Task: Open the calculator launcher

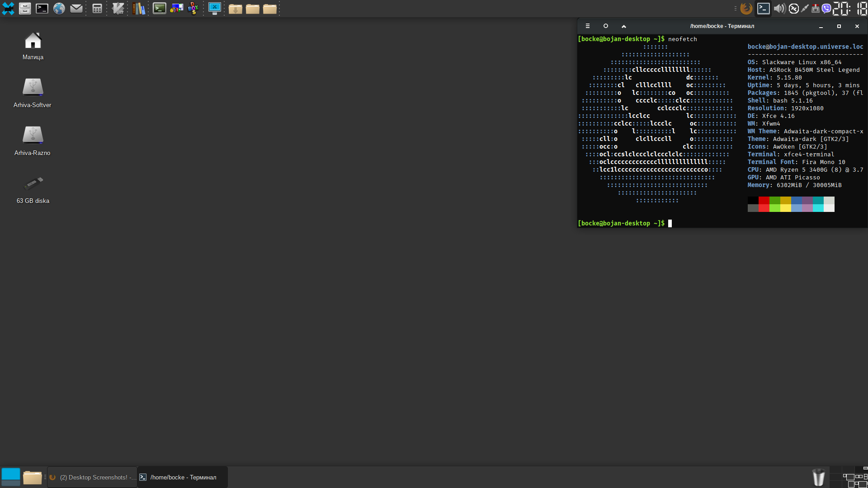Action: [97, 9]
